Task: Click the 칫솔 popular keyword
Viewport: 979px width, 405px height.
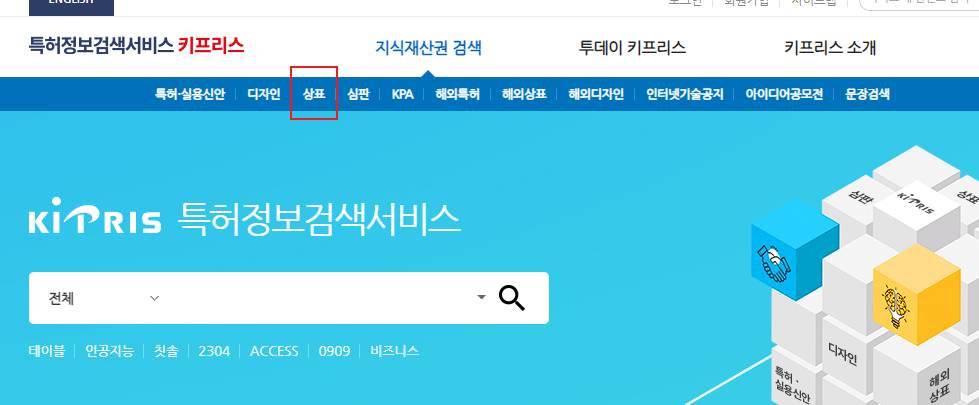Action: coord(165,351)
